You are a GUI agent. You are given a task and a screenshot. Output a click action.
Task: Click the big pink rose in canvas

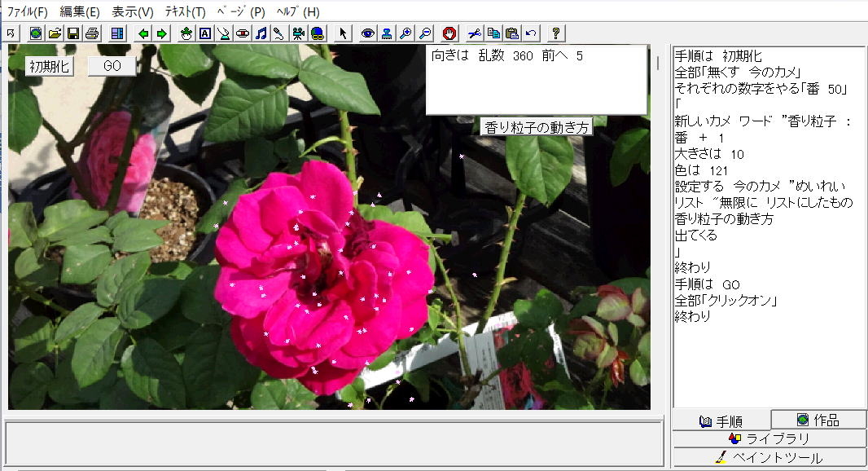(x=324, y=277)
